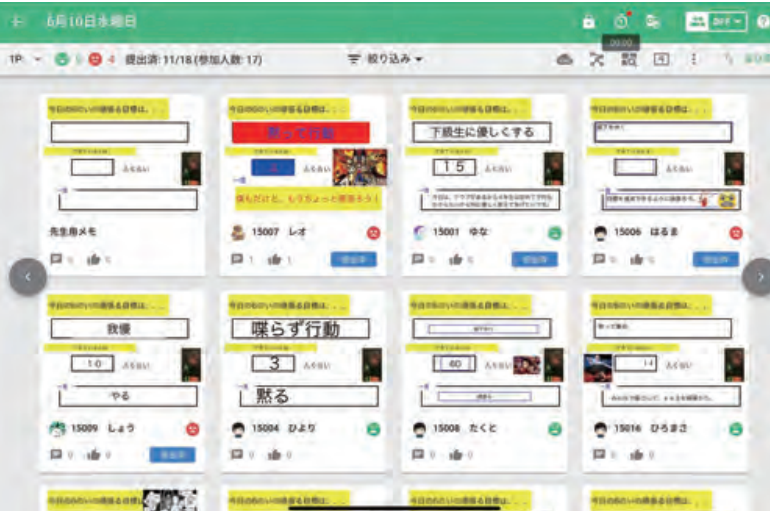Expand the 絞り込み filter dropdown

coord(385,59)
